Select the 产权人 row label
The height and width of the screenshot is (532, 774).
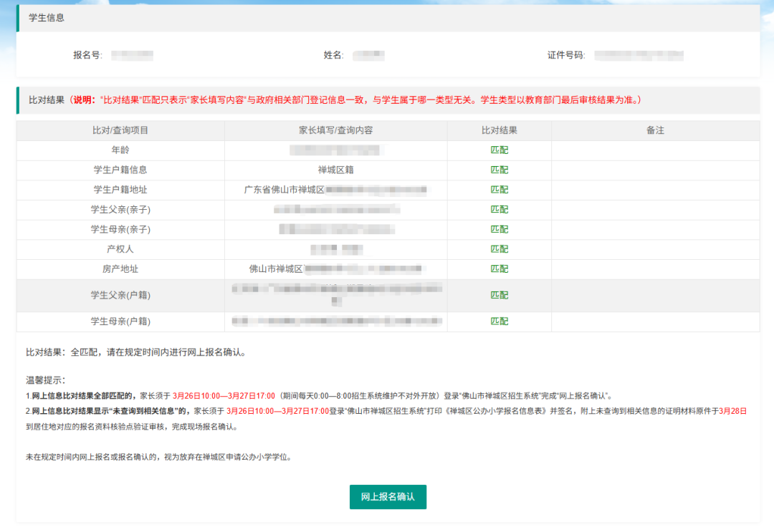tap(120, 249)
